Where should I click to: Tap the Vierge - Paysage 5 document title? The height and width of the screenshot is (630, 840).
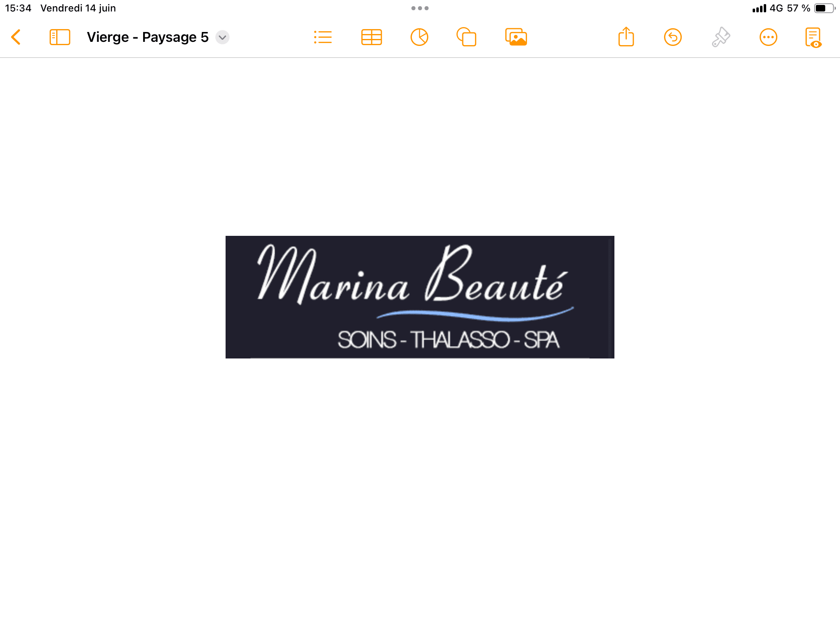pyautogui.click(x=148, y=37)
